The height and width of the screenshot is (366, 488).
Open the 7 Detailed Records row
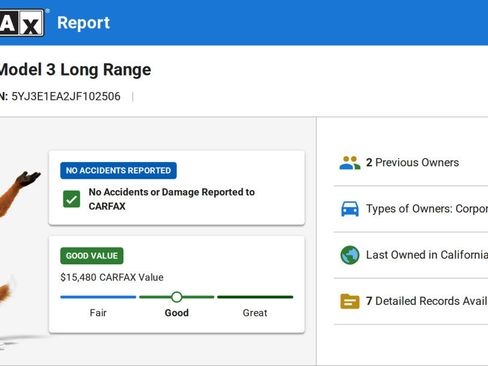coord(411,301)
